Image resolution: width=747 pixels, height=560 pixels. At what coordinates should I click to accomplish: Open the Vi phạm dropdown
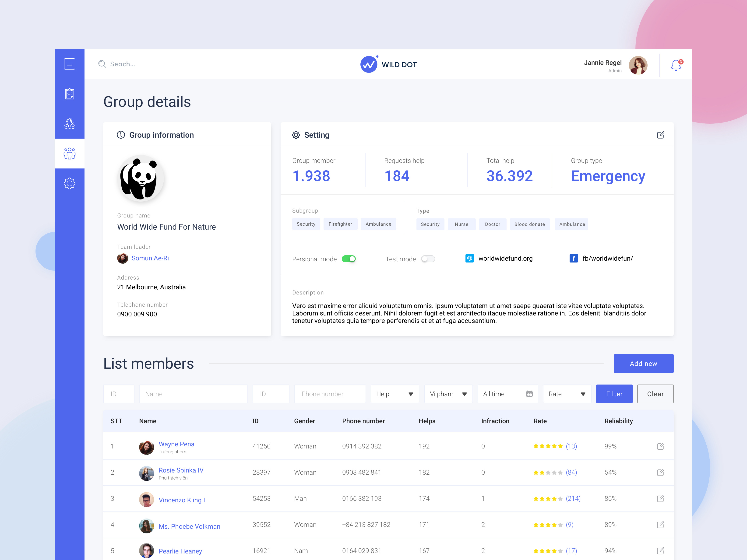click(x=448, y=394)
